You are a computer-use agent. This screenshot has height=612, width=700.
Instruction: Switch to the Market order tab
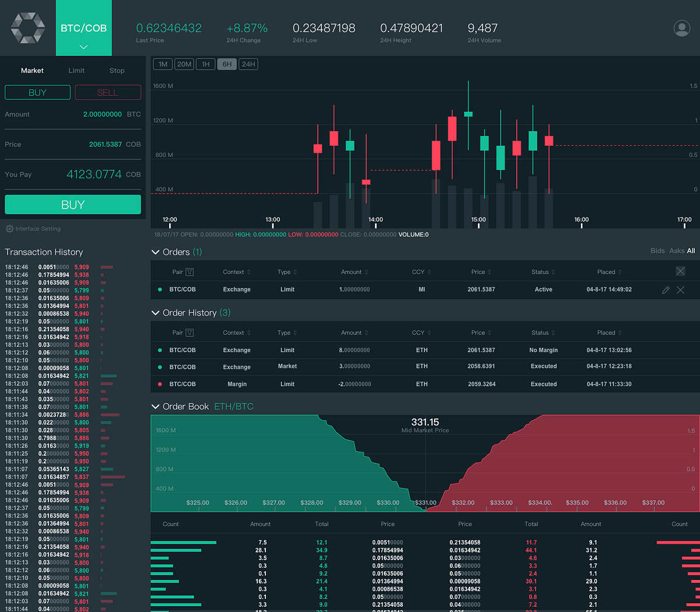coord(32,71)
